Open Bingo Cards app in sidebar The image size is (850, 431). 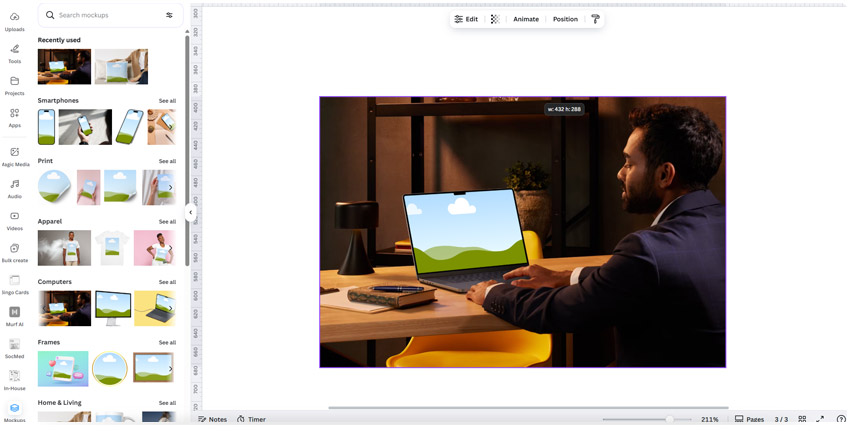tap(15, 284)
